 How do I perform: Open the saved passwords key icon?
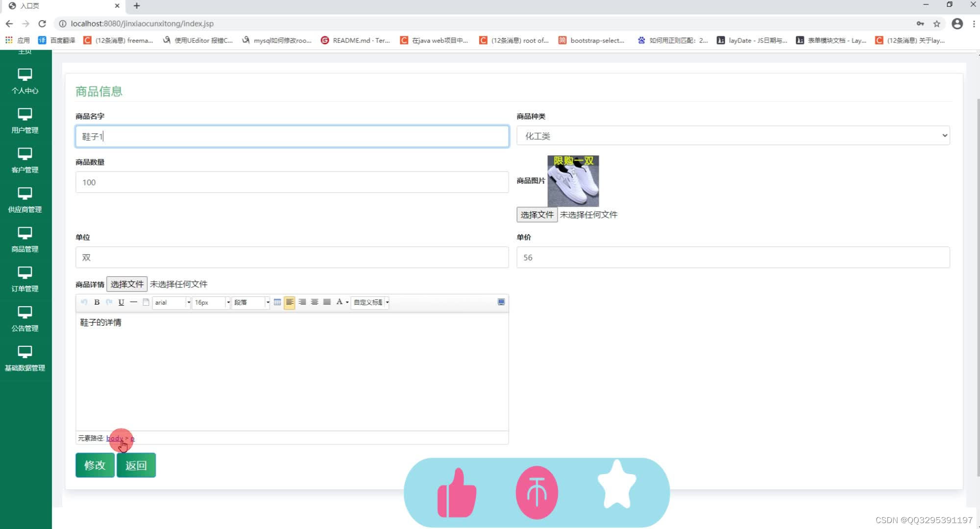920,24
